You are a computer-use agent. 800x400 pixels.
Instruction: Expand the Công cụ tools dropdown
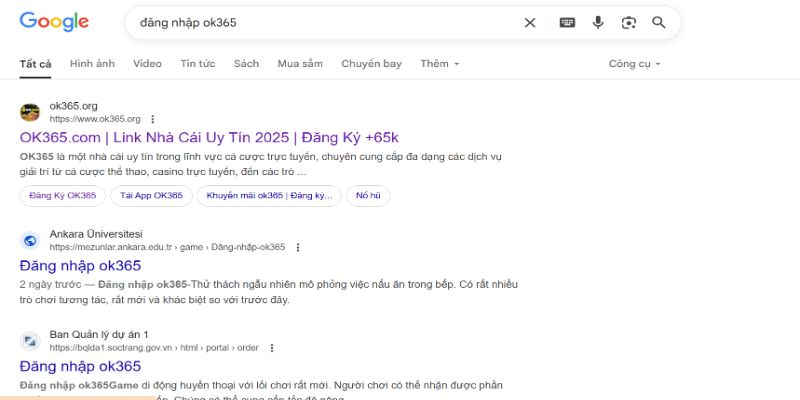(x=634, y=64)
